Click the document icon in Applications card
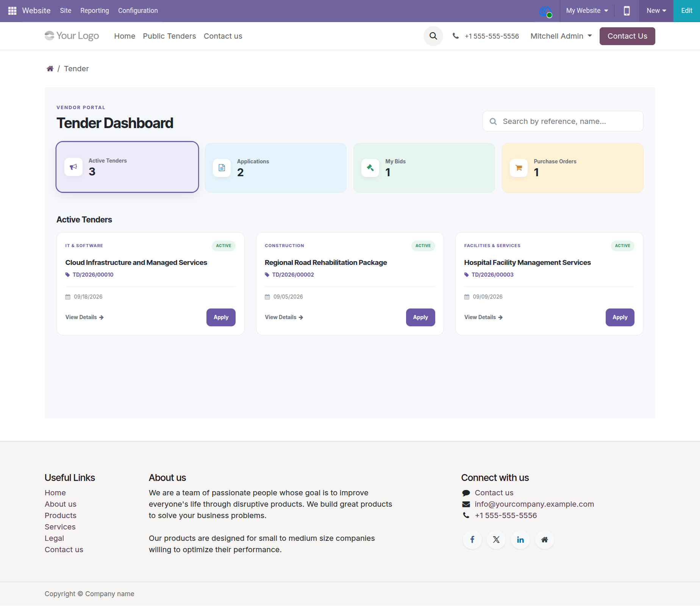 pos(222,168)
